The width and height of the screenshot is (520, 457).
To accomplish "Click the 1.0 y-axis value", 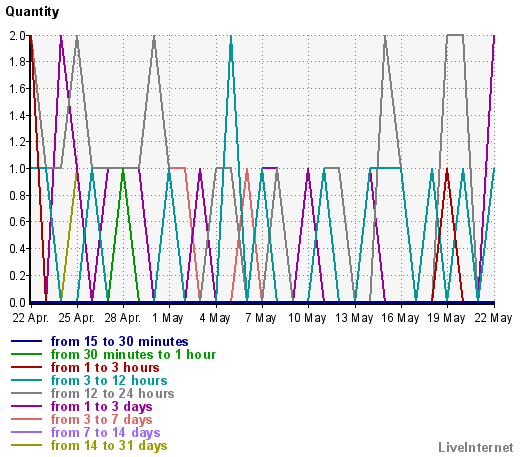I will click(18, 168).
